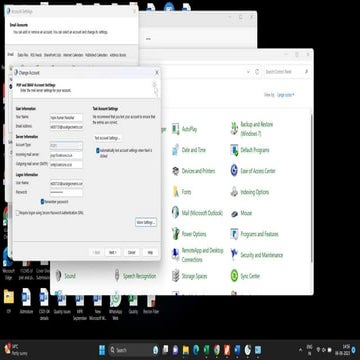Click the Your Name input field
360x360 pixels.
pos(66,118)
